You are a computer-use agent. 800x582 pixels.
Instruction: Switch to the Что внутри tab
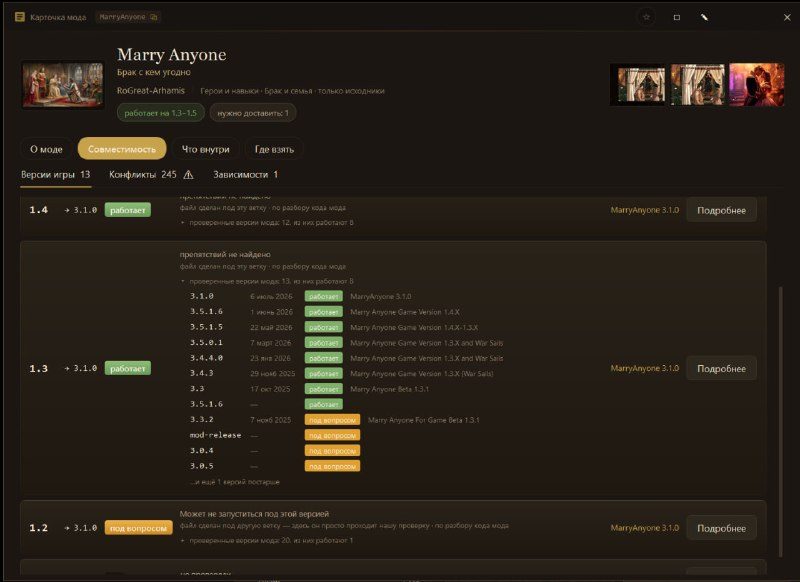coord(206,149)
